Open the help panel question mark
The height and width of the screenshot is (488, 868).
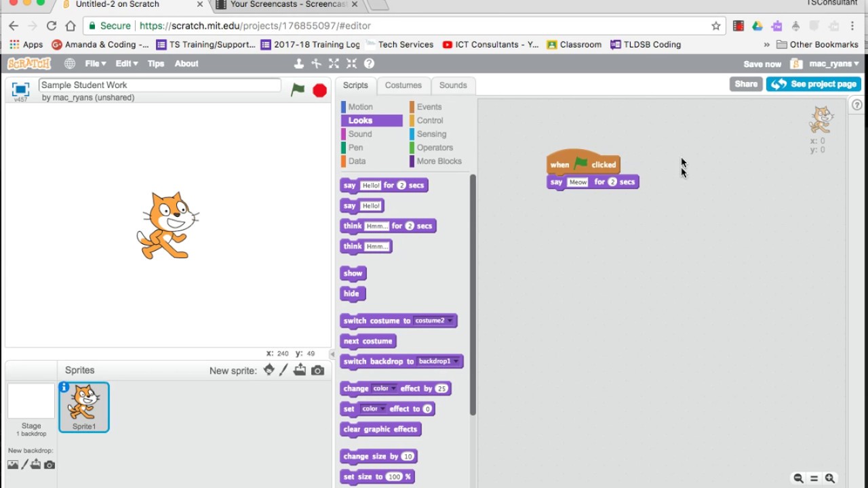click(x=857, y=105)
